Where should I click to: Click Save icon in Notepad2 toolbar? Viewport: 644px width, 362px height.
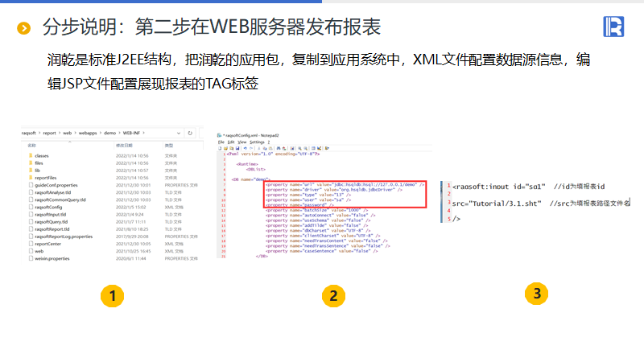tap(237, 148)
